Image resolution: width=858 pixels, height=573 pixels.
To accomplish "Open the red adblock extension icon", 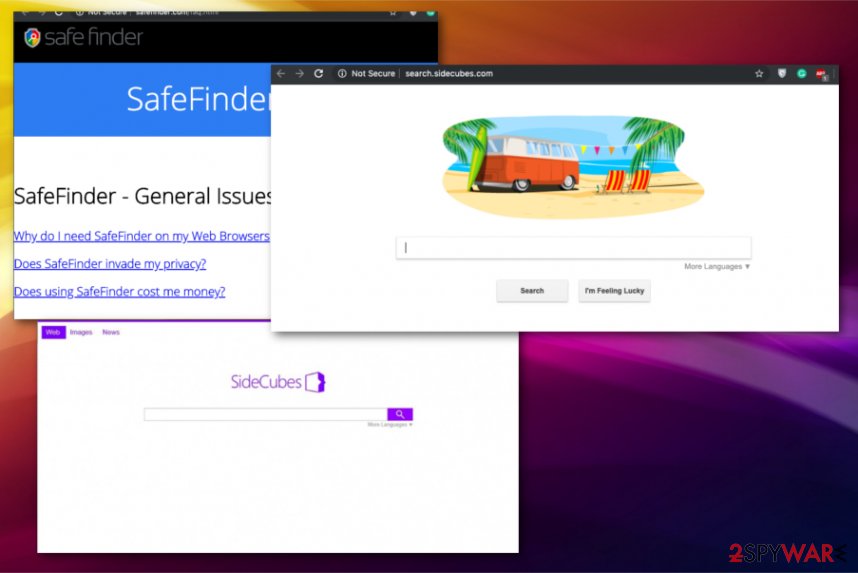I will (821, 74).
